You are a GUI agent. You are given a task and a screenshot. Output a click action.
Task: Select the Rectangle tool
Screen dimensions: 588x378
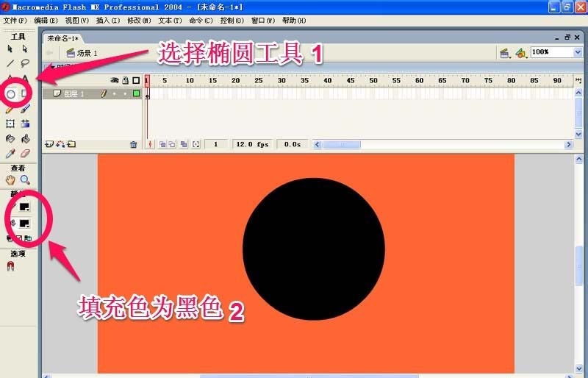tap(25, 94)
